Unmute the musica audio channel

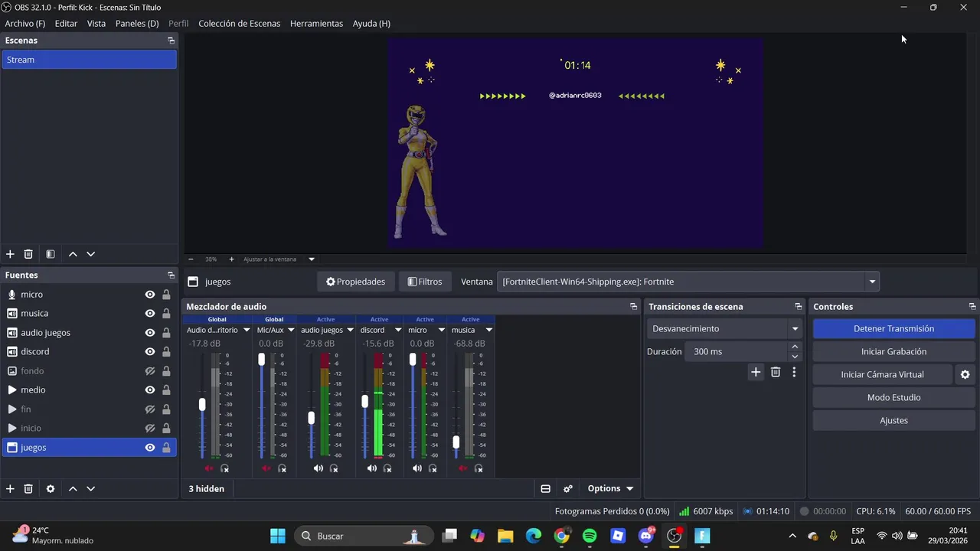463,468
